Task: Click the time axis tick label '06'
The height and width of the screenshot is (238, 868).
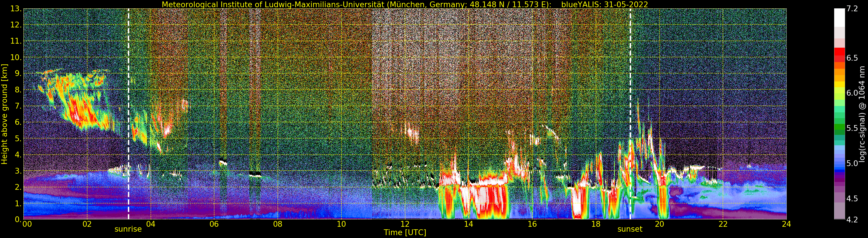Action: [x=214, y=224]
